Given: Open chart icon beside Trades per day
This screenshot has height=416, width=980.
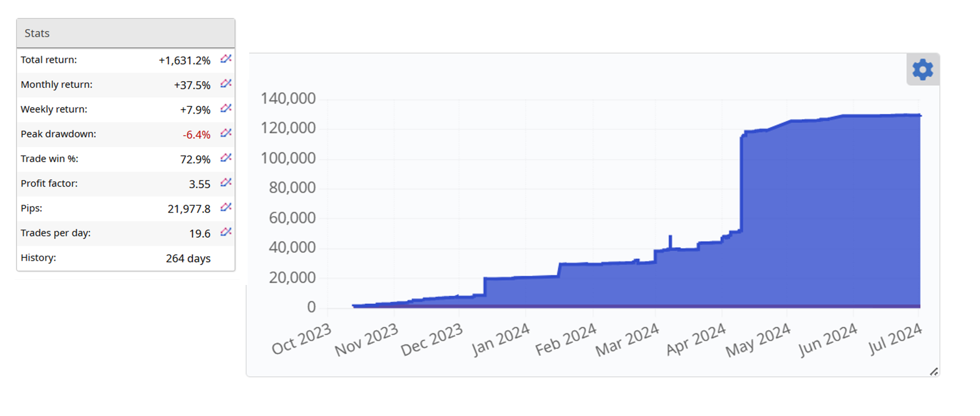Looking at the screenshot, I should pos(226,232).
